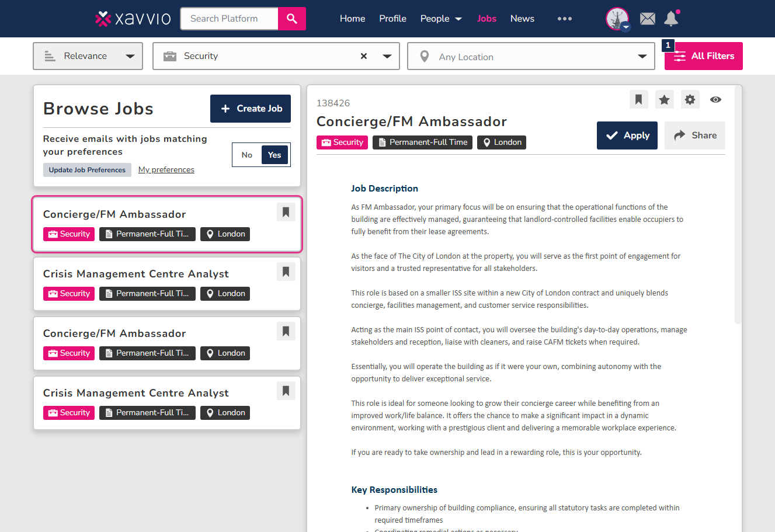Open job settings gear icon

[690, 99]
